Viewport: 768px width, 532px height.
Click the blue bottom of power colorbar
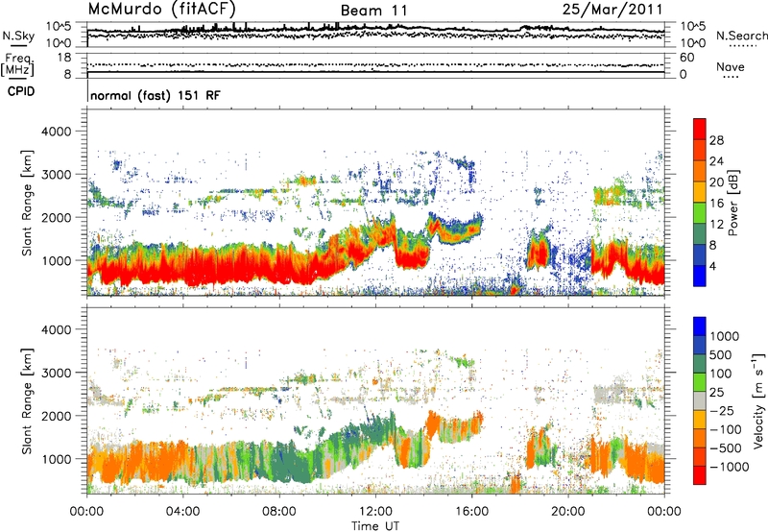pos(700,276)
